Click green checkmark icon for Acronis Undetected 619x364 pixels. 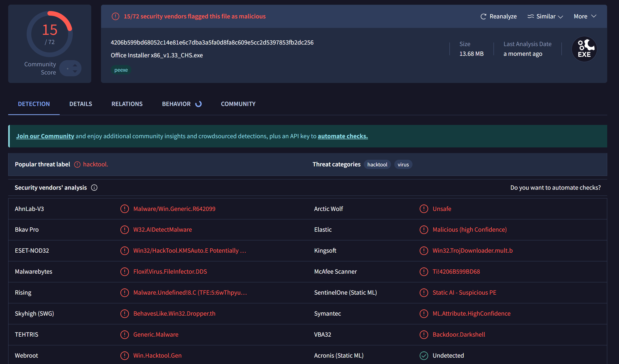[x=424, y=356]
